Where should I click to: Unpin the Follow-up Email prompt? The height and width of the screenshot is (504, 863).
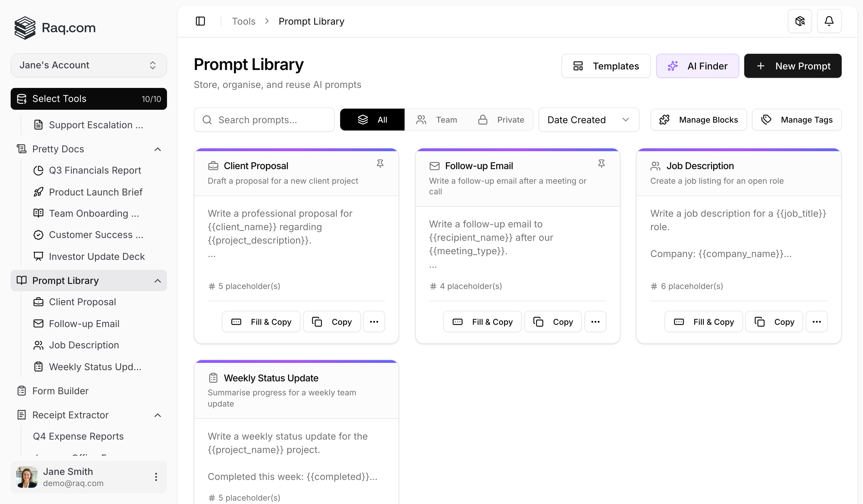[602, 164]
